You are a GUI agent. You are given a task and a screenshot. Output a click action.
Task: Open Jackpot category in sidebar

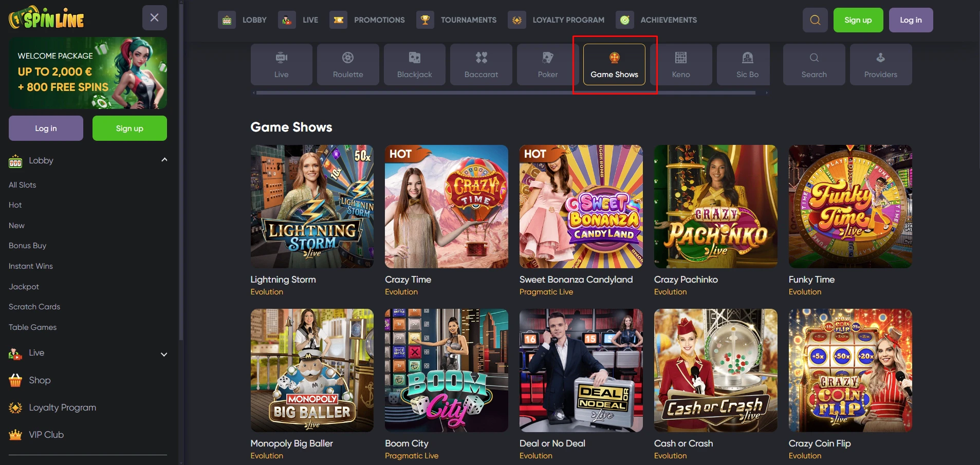tap(24, 287)
